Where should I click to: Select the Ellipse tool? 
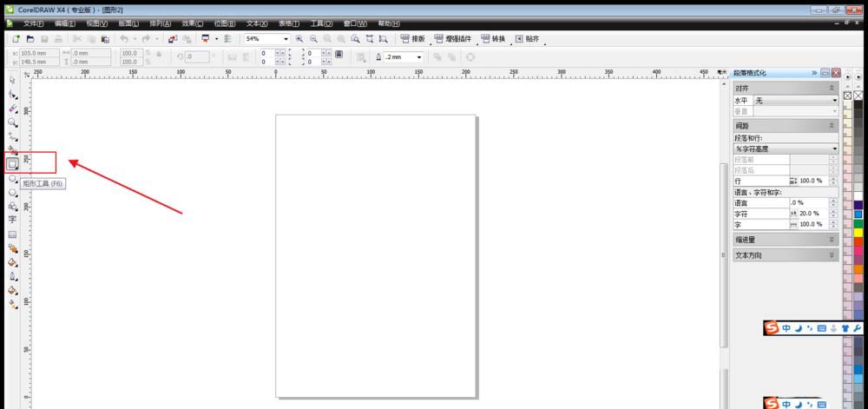12,178
